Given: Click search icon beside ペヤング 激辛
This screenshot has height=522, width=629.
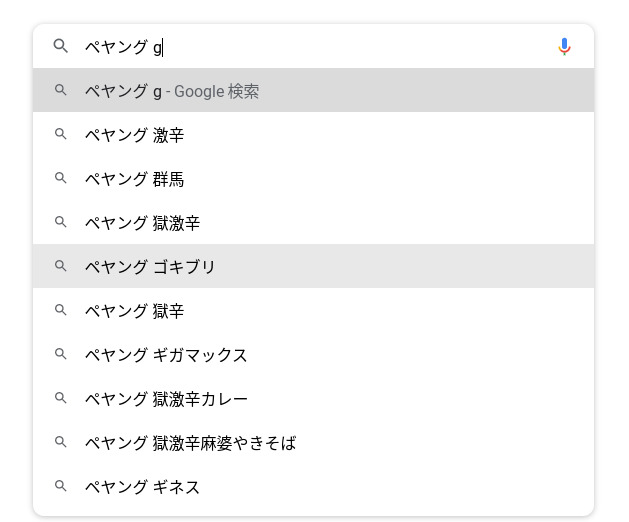Looking at the screenshot, I should [x=61, y=134].
